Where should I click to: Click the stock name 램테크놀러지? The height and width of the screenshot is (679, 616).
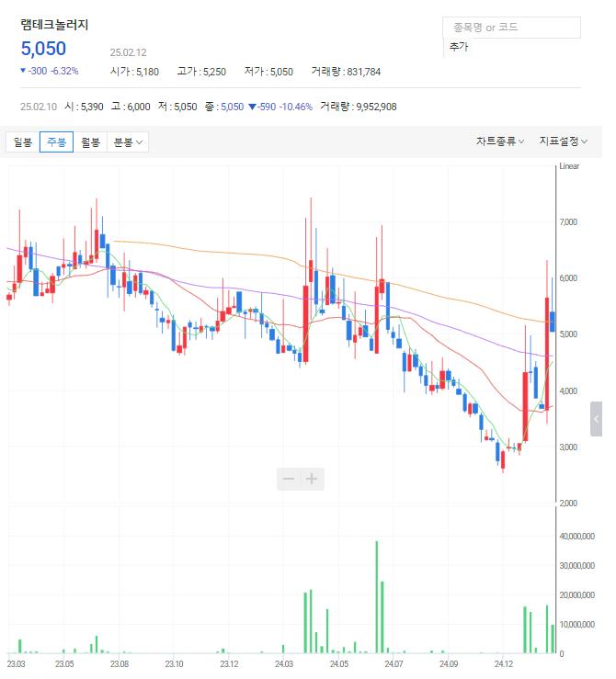coord(54,25)
